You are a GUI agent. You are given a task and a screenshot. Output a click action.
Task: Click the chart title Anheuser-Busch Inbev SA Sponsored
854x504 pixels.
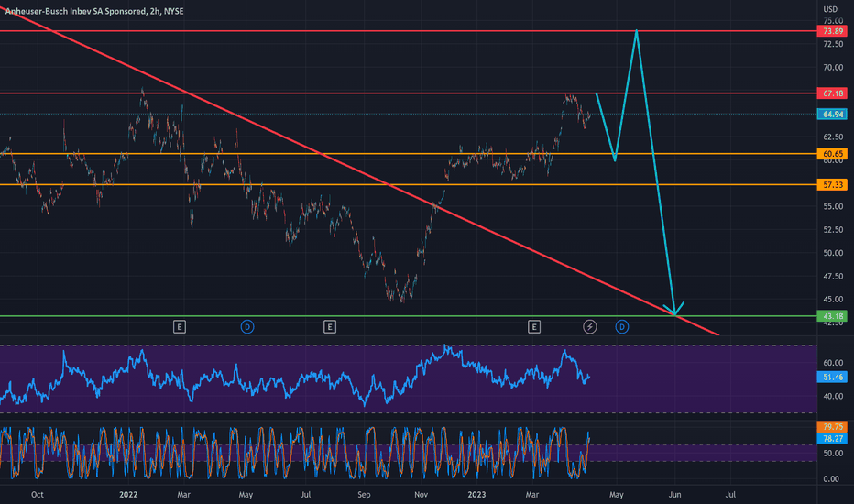75,11
